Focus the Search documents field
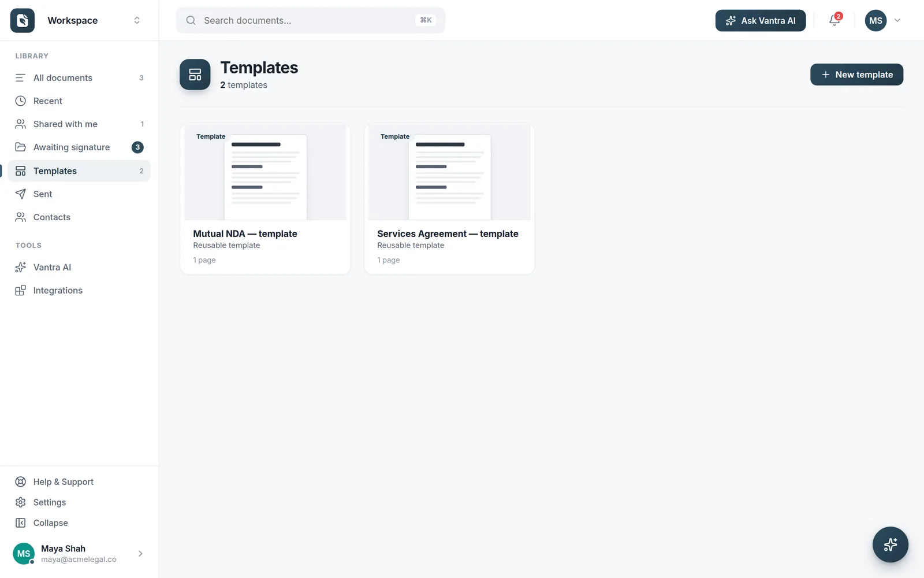924x578 pixels. point(310,20)
